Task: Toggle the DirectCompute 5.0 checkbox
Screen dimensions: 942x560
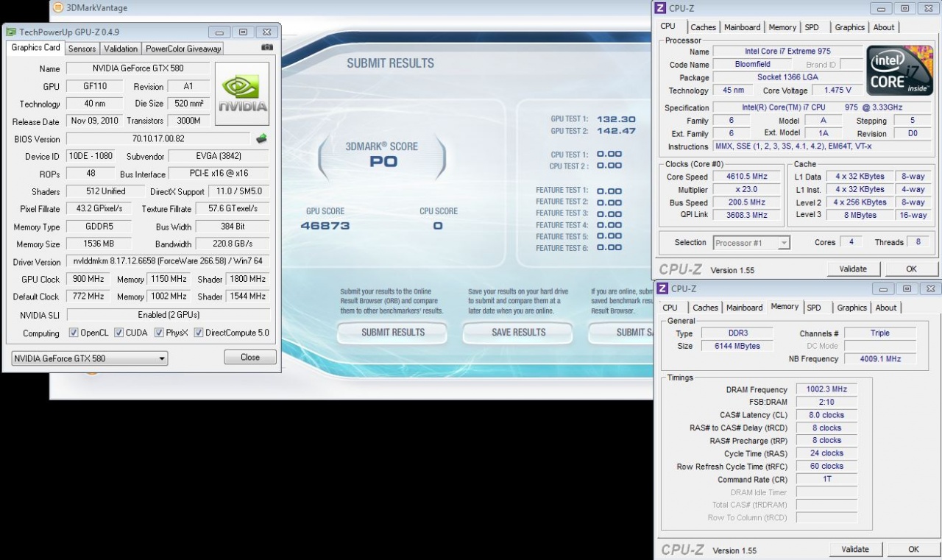Action: coord(199,333)
